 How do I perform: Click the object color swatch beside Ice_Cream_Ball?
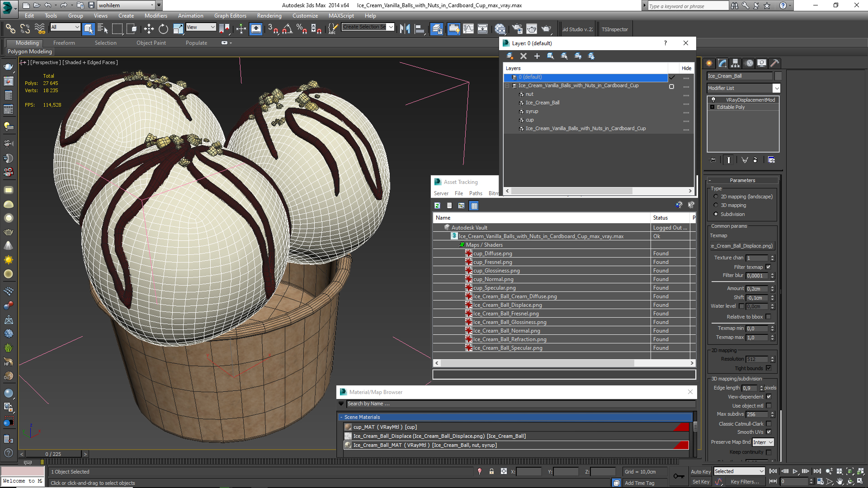[778, 76]
